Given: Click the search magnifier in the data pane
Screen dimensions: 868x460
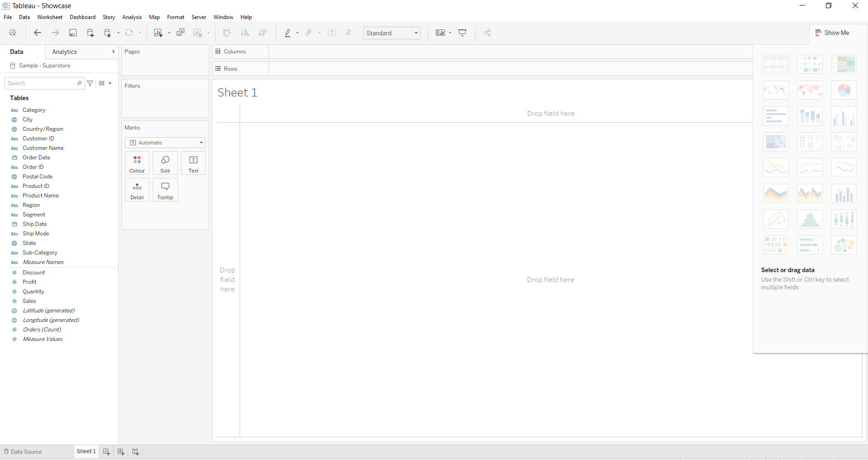Looking at the screenshot, I should tap(79, 83).
